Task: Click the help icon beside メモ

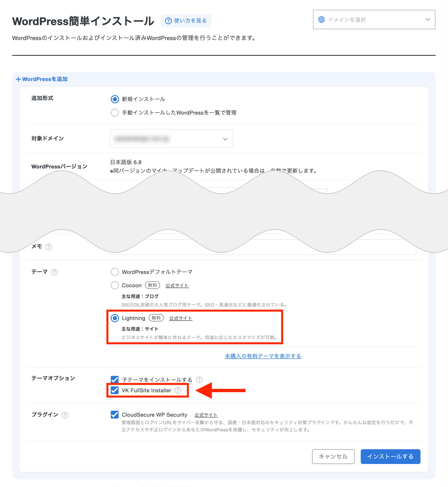Action: [49, 247]
